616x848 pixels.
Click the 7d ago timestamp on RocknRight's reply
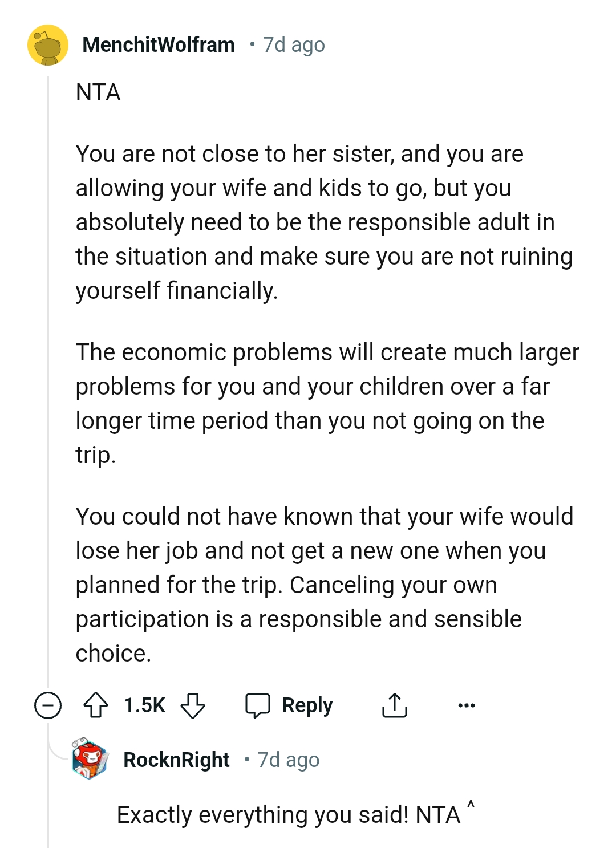(x=287, y=760)
